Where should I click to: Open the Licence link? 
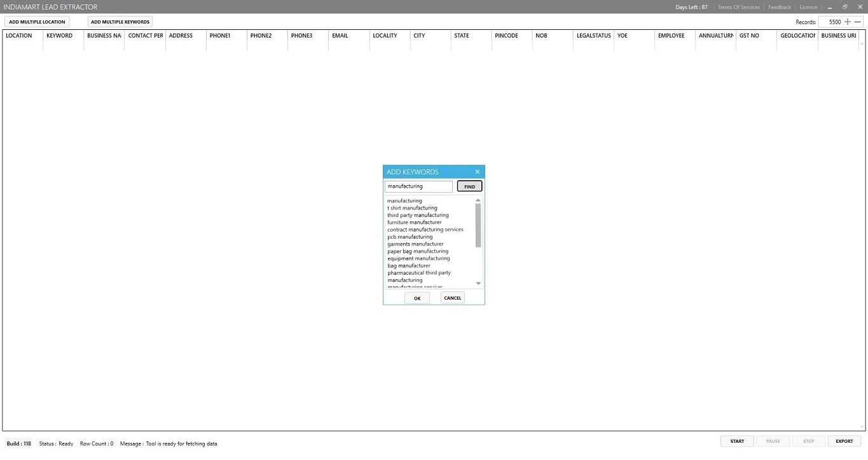coord(808,7)
